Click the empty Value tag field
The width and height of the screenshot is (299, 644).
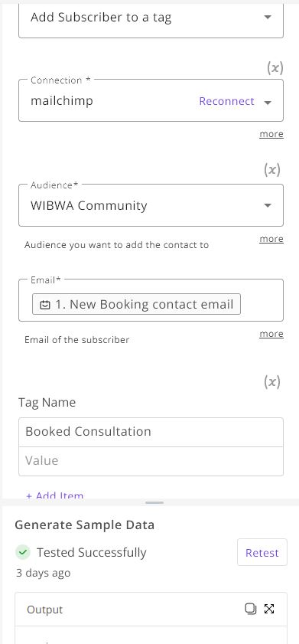[x=151, y=461]
